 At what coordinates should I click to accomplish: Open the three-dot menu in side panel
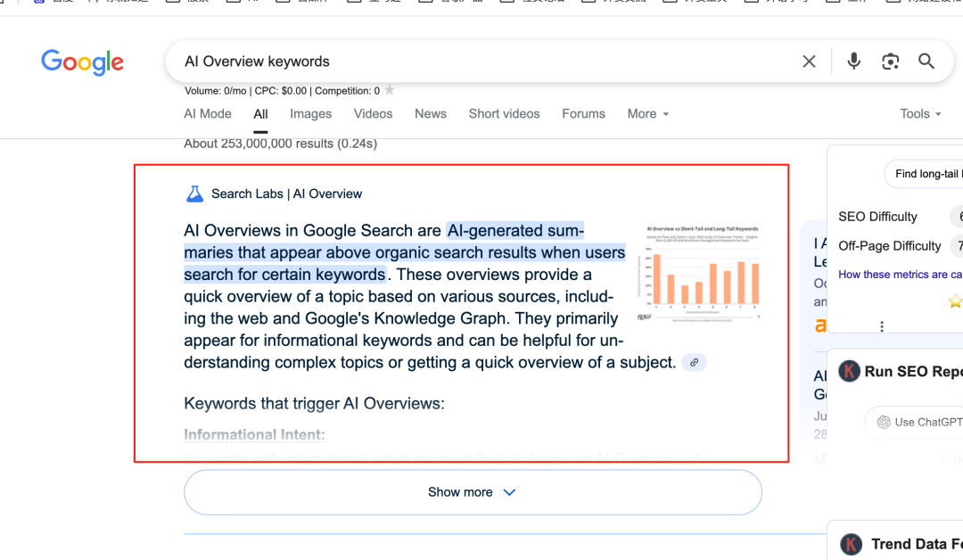[x=882, y=326]
